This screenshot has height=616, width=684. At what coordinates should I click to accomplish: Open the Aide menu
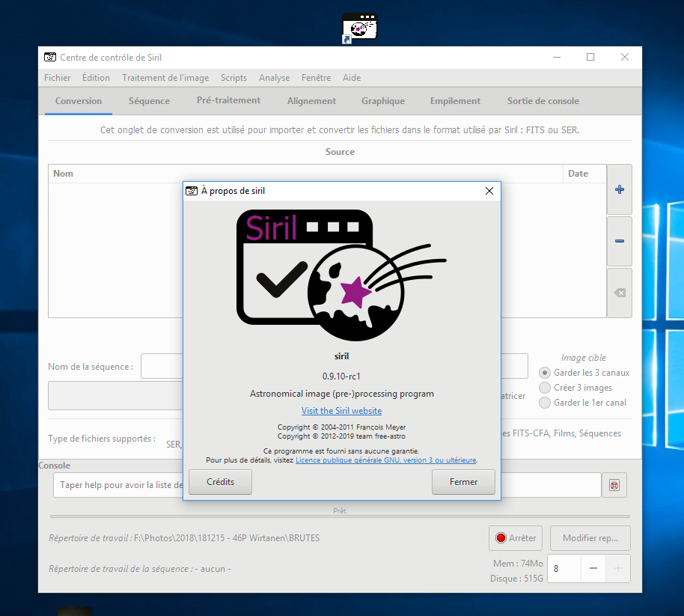coord(352,78)
